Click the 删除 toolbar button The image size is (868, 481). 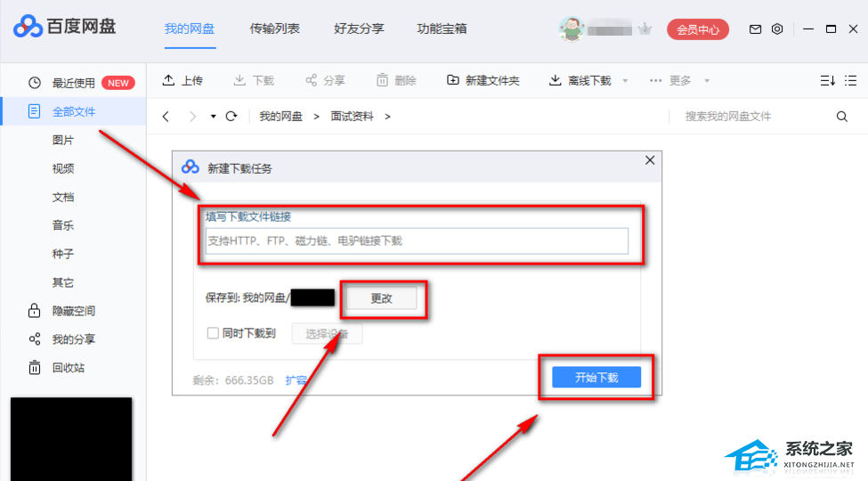396,81
